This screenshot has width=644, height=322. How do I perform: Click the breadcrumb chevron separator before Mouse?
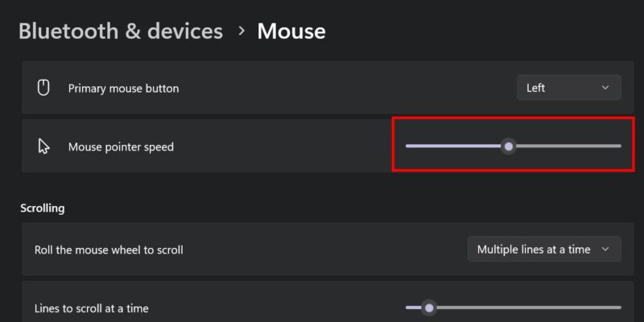[x=242, y=31]
